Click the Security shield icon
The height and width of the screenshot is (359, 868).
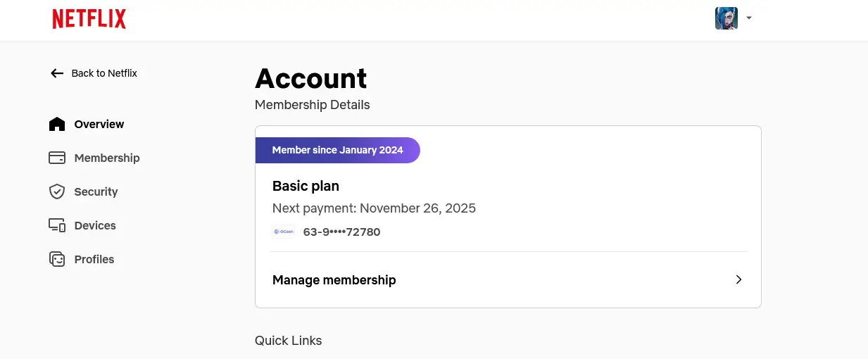(57, 191)
